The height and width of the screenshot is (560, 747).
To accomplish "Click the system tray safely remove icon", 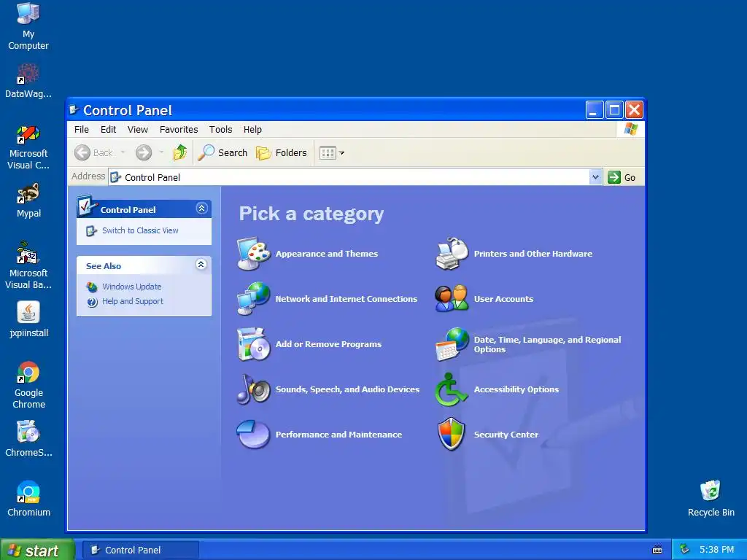I will coord(684,549).
